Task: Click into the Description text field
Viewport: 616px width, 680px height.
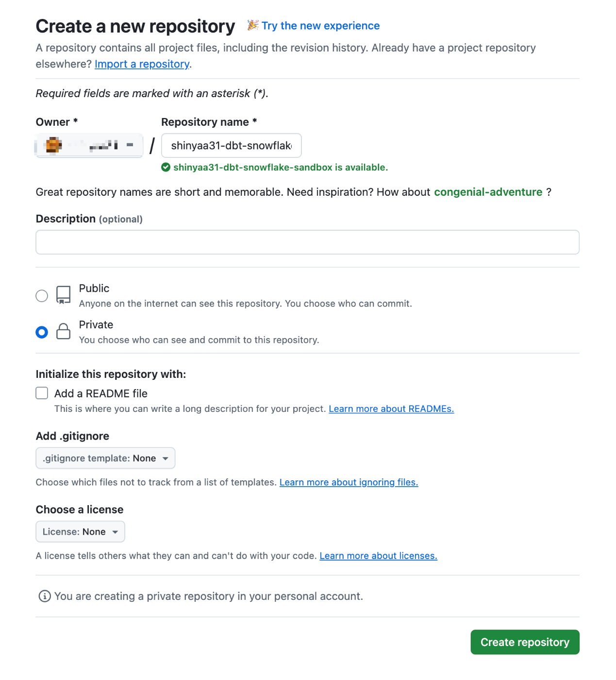Action: (307, 242)
